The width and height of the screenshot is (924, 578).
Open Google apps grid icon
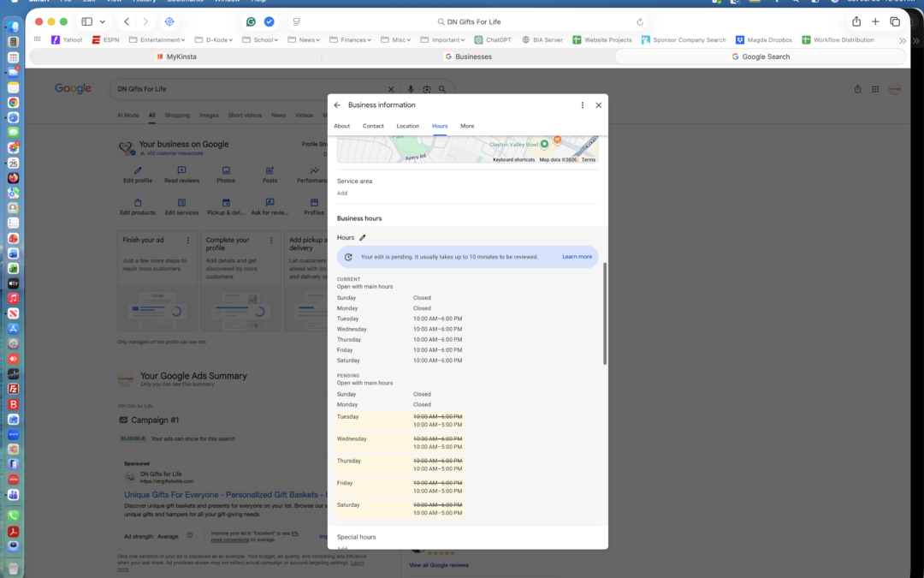[875, 89]
